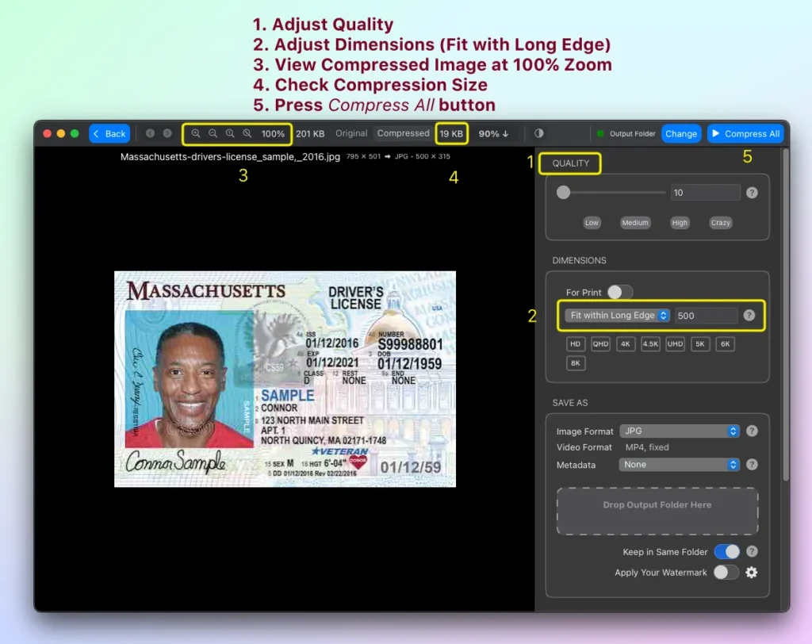Enable Apply Your Watermark switch
The width and height of the screenshot is (812, 644).
pos(726,573)
